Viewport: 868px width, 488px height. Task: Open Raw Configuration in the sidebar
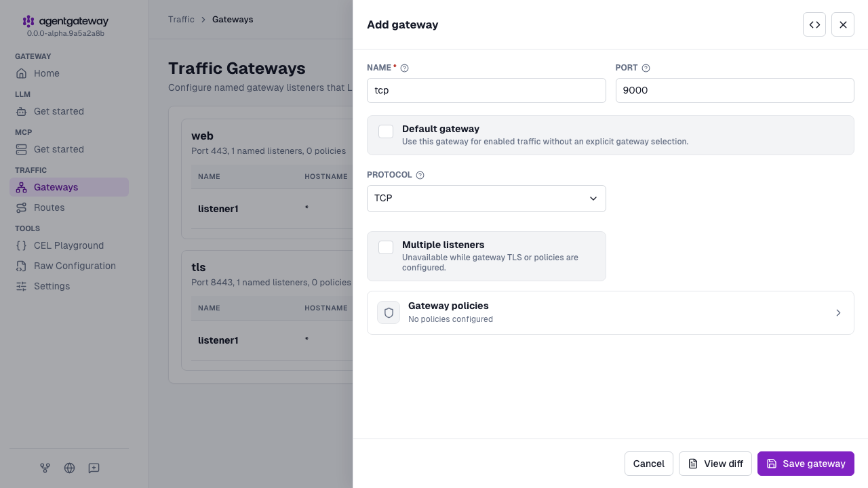(x=69, y=266)
